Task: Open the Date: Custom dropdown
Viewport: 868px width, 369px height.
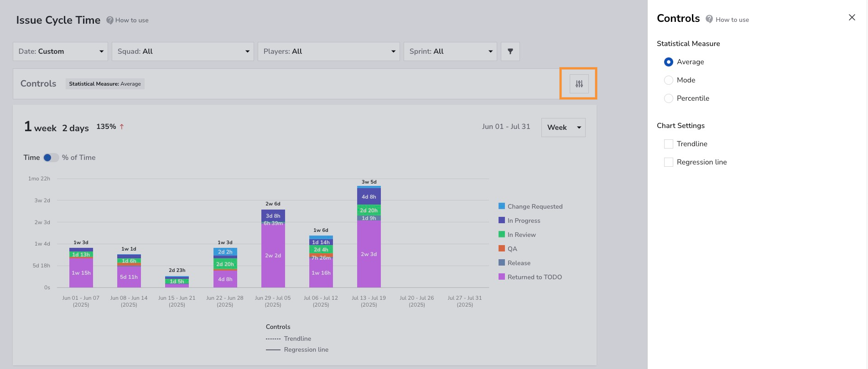Action: coord(60,51)
